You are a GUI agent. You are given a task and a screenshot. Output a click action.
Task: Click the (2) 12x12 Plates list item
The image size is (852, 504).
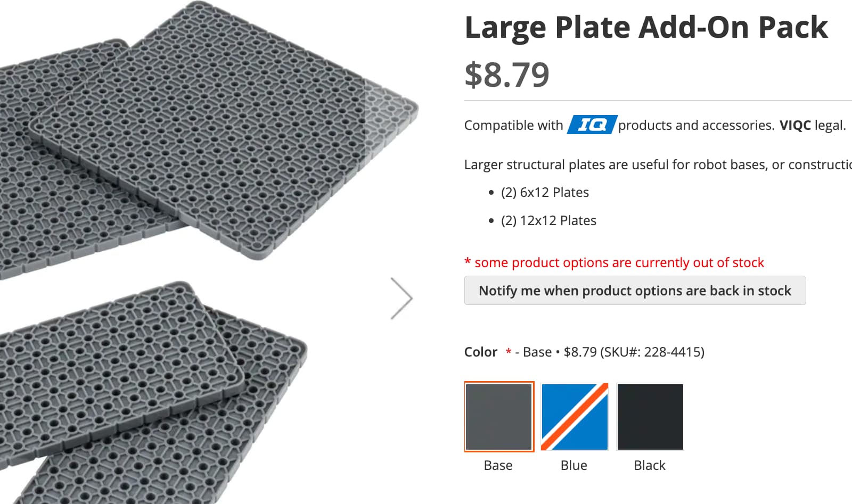click(x=548, y=220)
